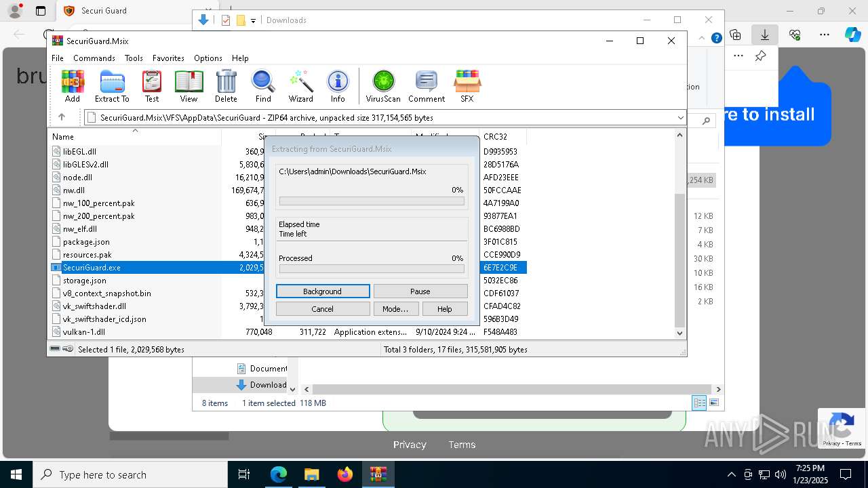Image resolution: width=868 pixels, height=488 pixels.
Task: Click the Help button in extraction dialog
Action: click(445, 309)
